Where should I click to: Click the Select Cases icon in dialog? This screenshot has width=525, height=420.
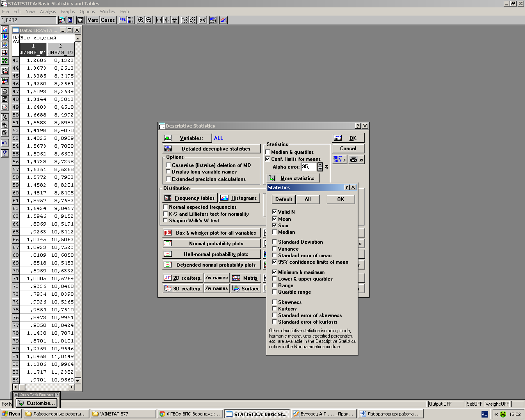[x=340, y=160]
